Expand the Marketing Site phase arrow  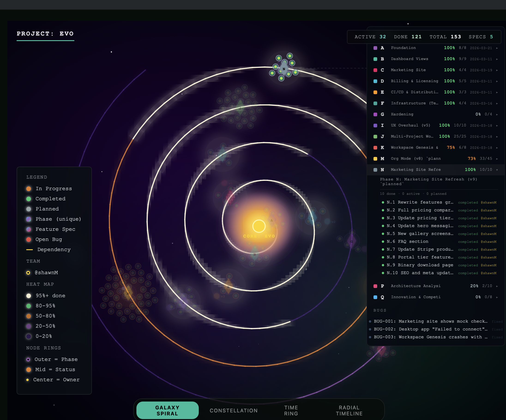(497, 70)
